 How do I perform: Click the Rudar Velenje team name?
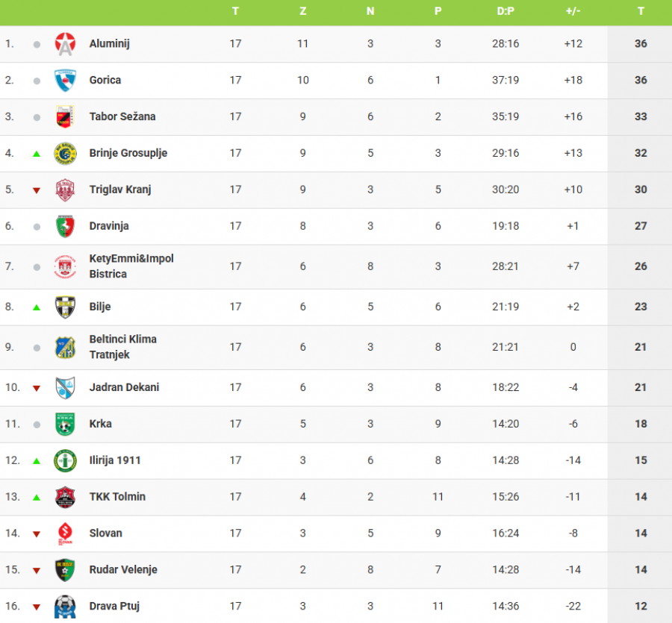(x=124, y=570)
